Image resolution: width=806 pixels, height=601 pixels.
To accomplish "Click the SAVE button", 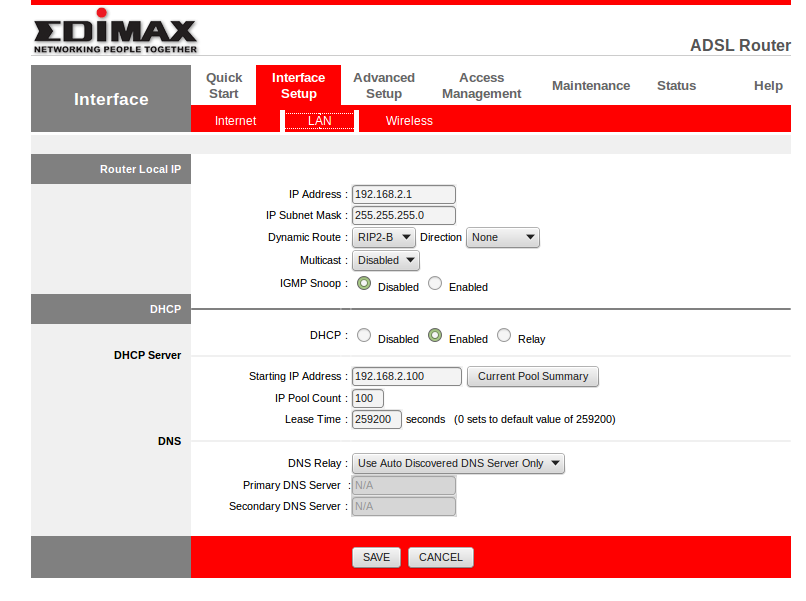I will tap(376, 557).
